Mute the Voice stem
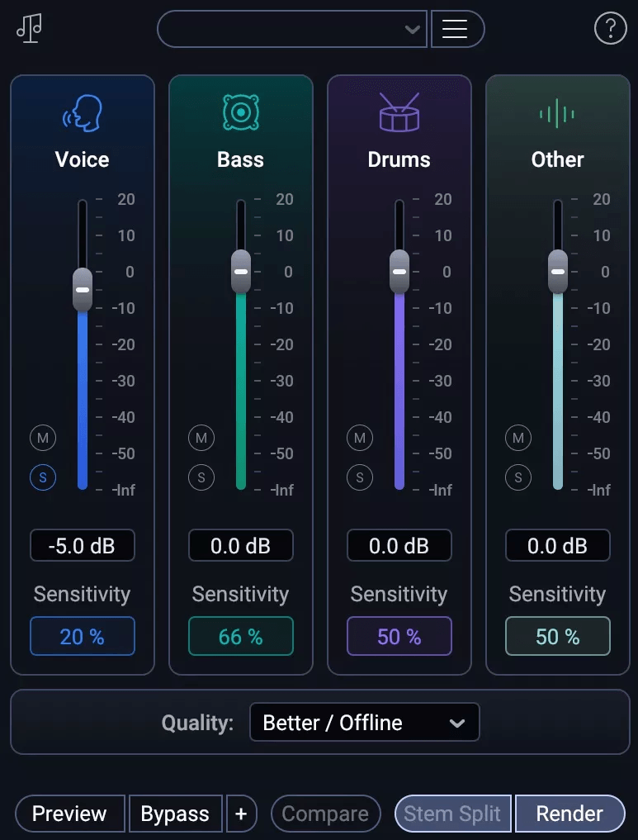The width and height of the screenshot is (638, 840). (x=43, y=439)
